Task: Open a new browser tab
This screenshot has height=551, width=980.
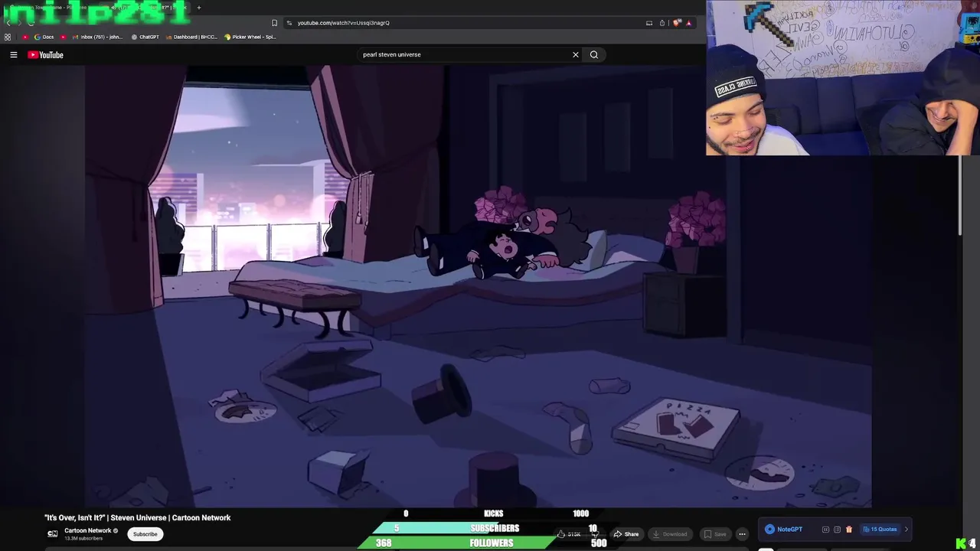Action: point(199,8)
